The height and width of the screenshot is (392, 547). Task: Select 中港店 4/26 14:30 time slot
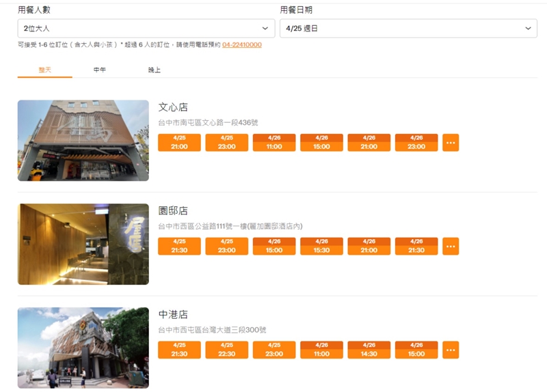tap(369, 350)
